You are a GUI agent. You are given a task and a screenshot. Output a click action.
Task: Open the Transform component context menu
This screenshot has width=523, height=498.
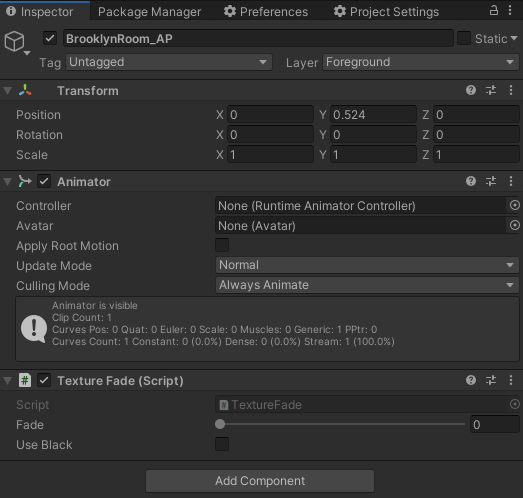pyautogui.click(x=511, y=90)
